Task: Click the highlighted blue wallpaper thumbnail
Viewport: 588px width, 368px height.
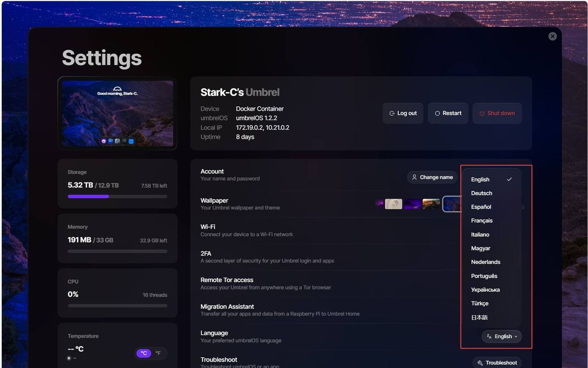Action: pyautogui.click(x=452, y=204)
